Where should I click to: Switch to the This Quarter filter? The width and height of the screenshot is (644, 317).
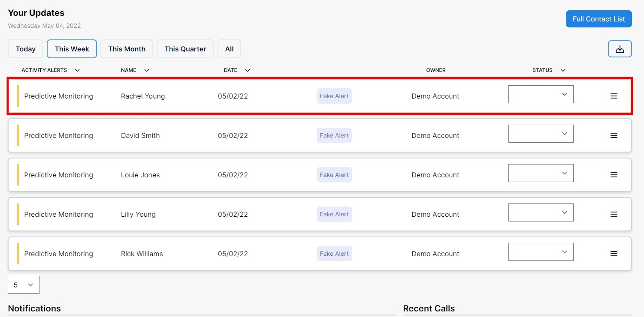[x=185, y=49]
